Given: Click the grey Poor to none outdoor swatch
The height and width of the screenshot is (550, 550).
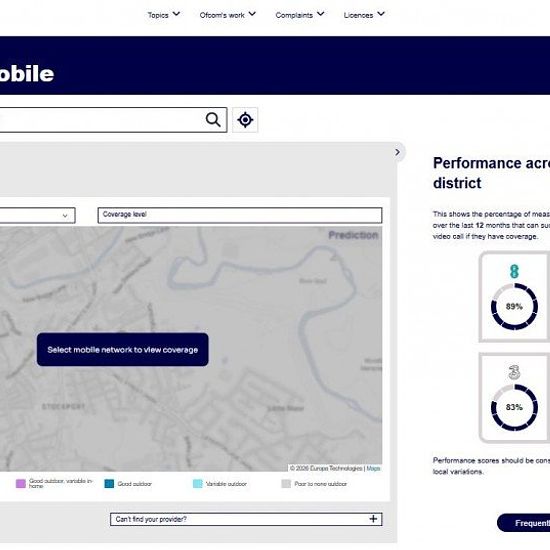Looking at the screenshot, I should pyautogui.click(x=286, y=484).
